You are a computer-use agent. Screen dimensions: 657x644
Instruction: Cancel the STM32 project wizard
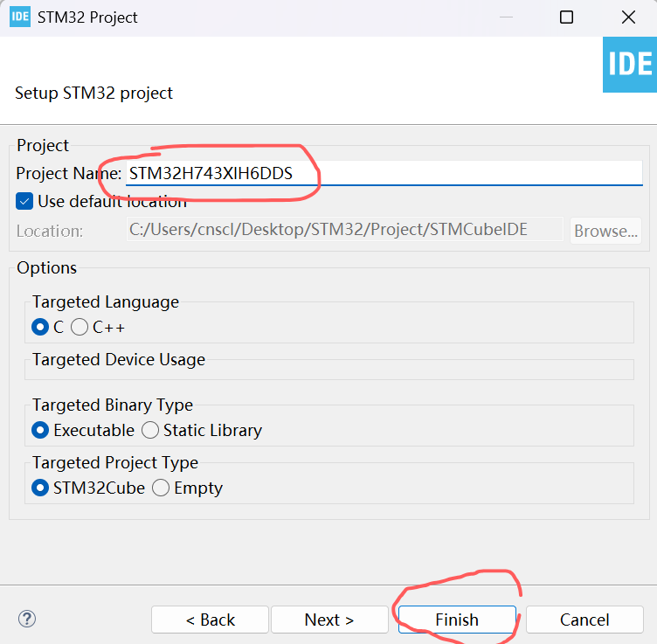584,620
